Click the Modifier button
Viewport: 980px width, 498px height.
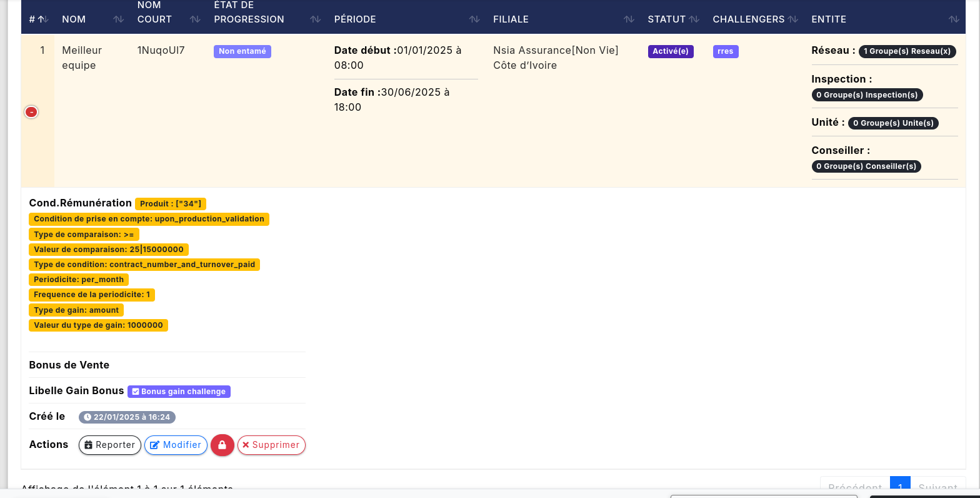click(x=176, y=445)
